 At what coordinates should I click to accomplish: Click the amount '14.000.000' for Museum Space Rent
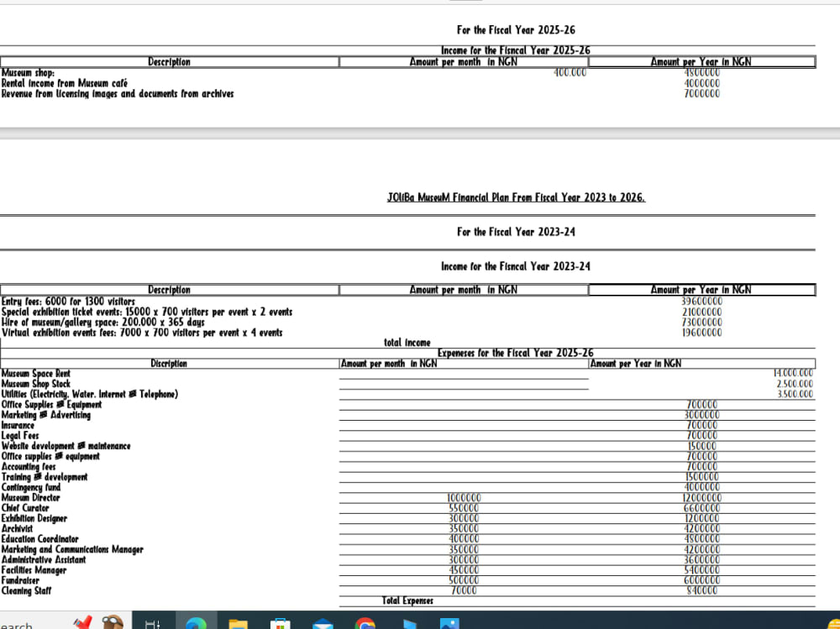point(793,374)
